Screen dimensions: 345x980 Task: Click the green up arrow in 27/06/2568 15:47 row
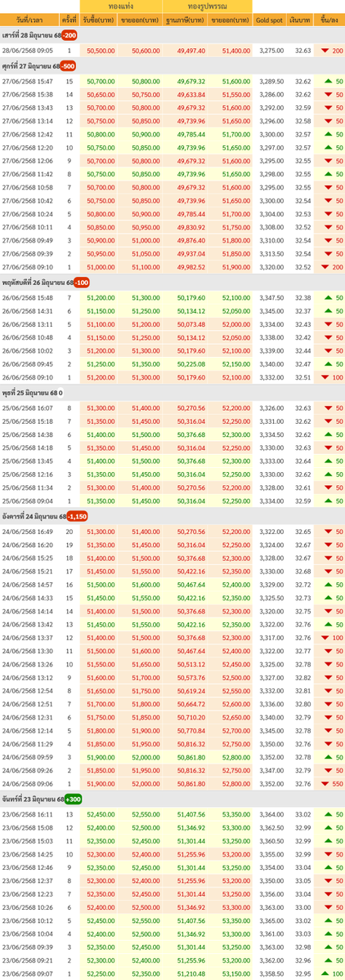328,82
